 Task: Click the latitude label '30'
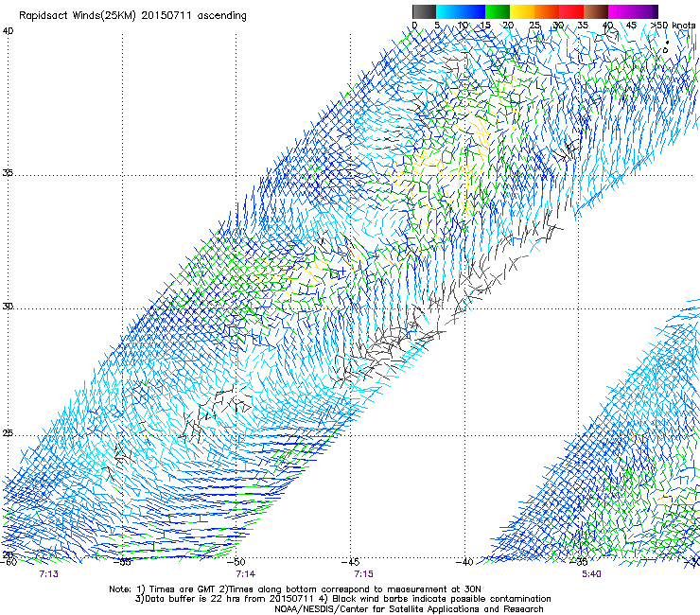[8, 307]
